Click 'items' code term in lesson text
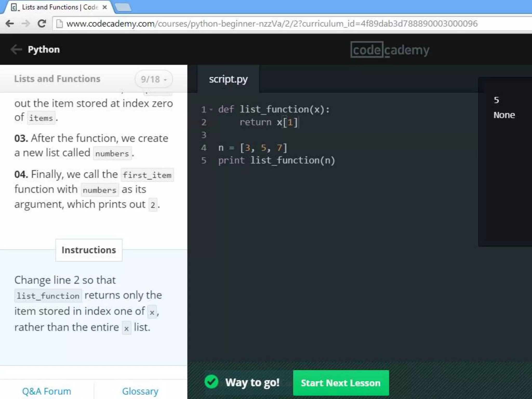 (x=41, y=118)
